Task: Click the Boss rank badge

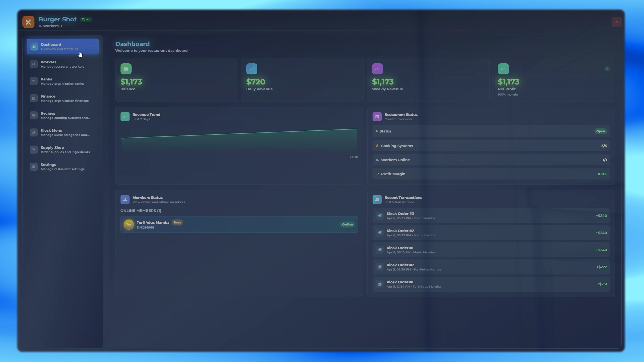Action: pyautogui.click(x=177, y=222)
